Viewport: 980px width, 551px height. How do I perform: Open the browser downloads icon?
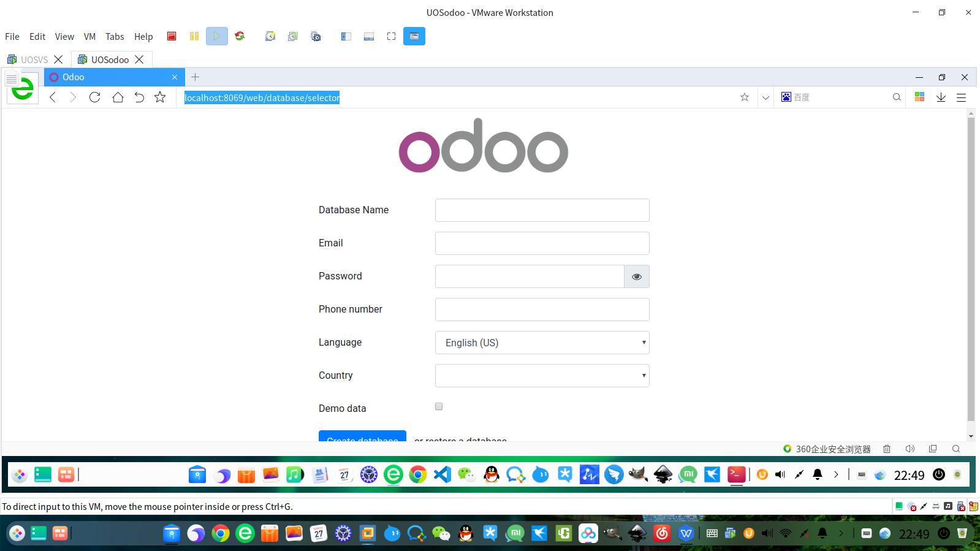coord(941,97)
